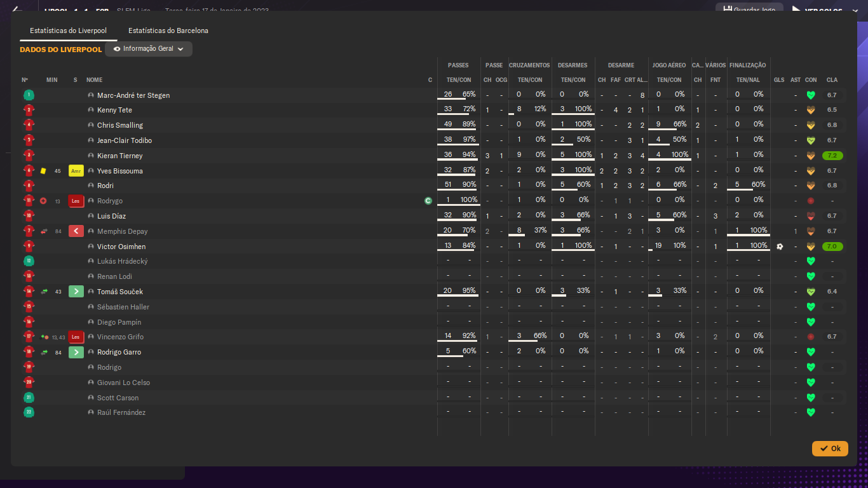Click Marc-André ter Stegen's green condition heart
The width and height of the screenshot is (868, 488).
coord(811,95)
